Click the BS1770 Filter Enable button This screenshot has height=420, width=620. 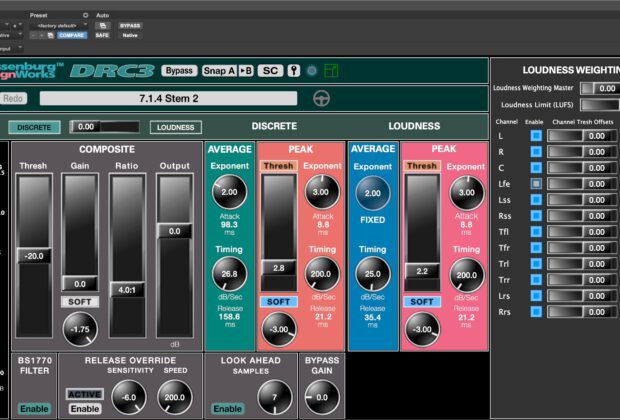coord(34,409)
